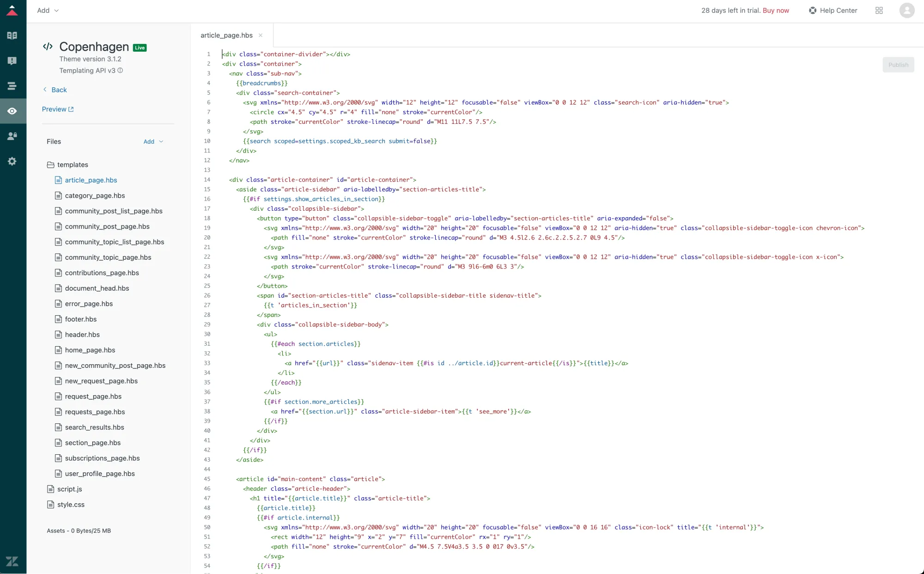
Task: Open the Community moderation icon in sidebar
Action: 12,61
